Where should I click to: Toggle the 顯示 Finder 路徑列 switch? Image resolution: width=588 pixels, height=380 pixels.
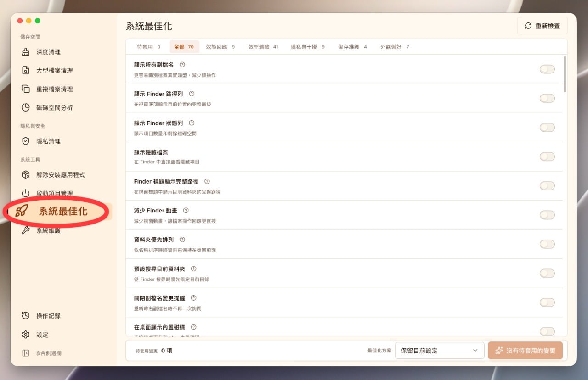547,98
